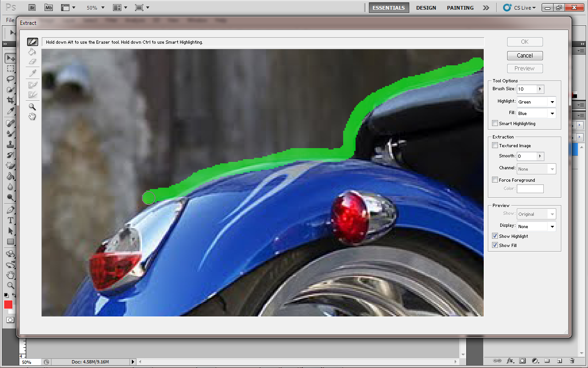Select the Edge Highlighter tool

click(32, 42)
